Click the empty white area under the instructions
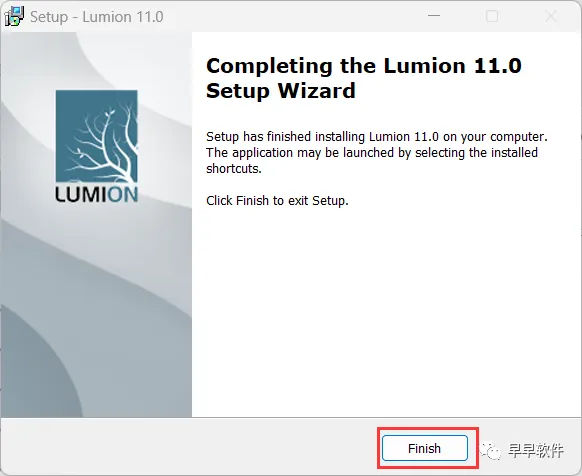The width and height of the screenshot is (582, 476). (386, 312)
